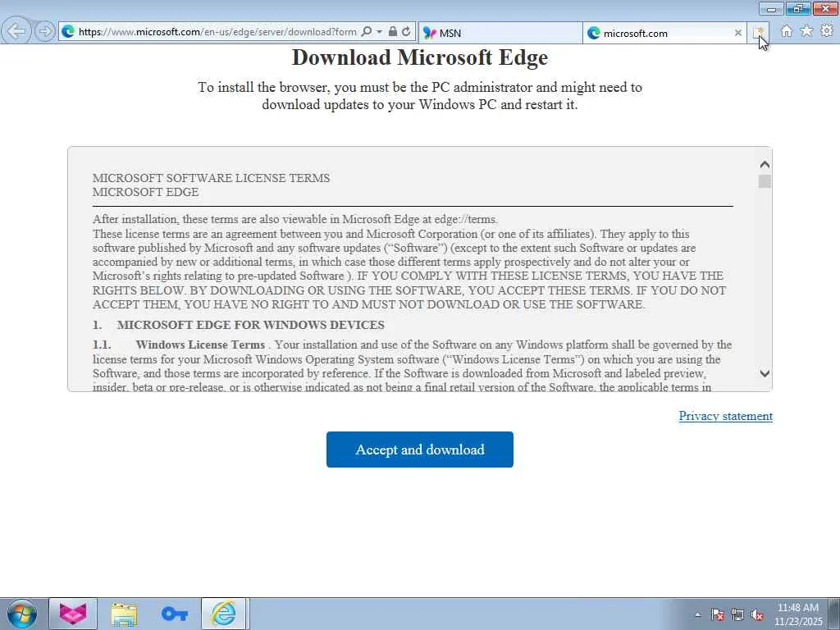The width and height of the screenshot is (840, 630).
Task: Switch to the MSN tab
Action: 500,33
